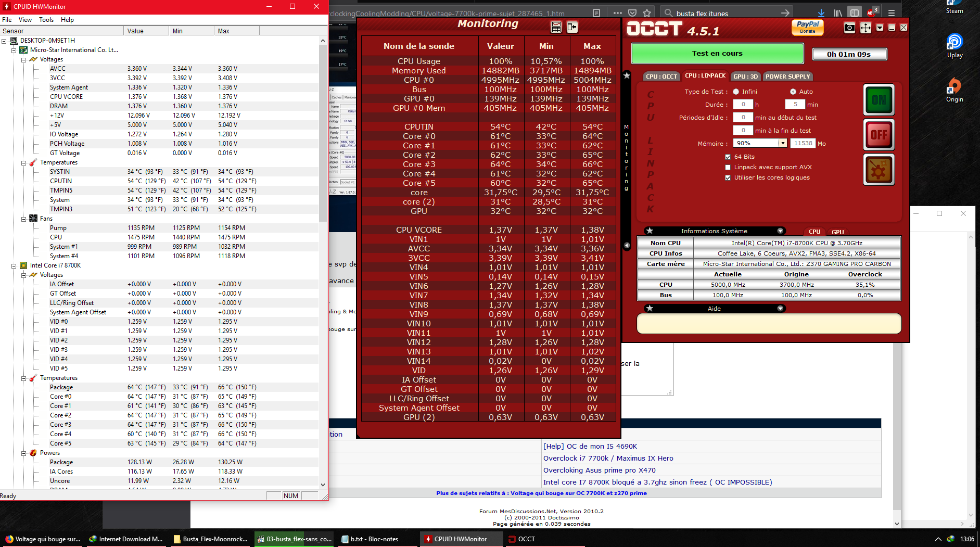Open OCCT settings via the orange gear icon
Viewport: 980px width, 547px height.
click(879, 170)
